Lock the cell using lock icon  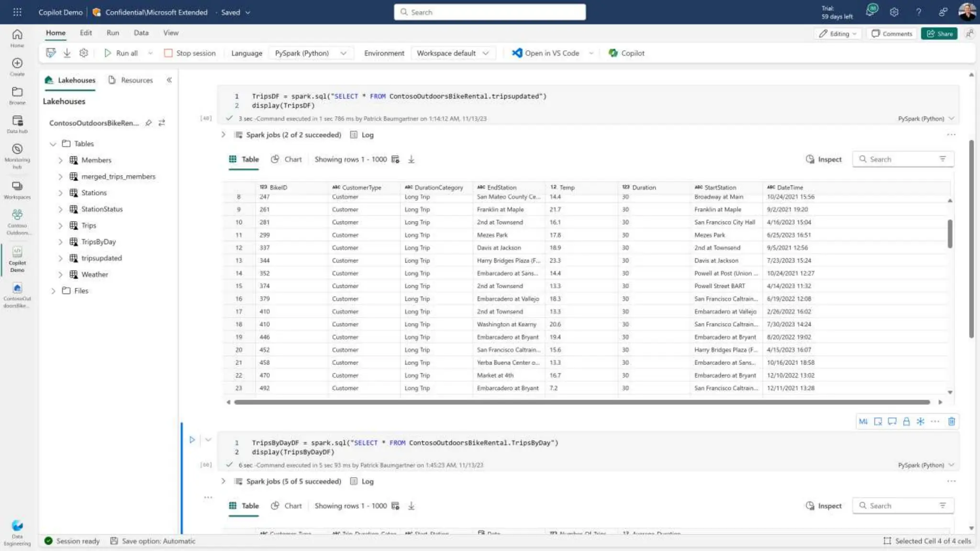[x=906, y=421]
